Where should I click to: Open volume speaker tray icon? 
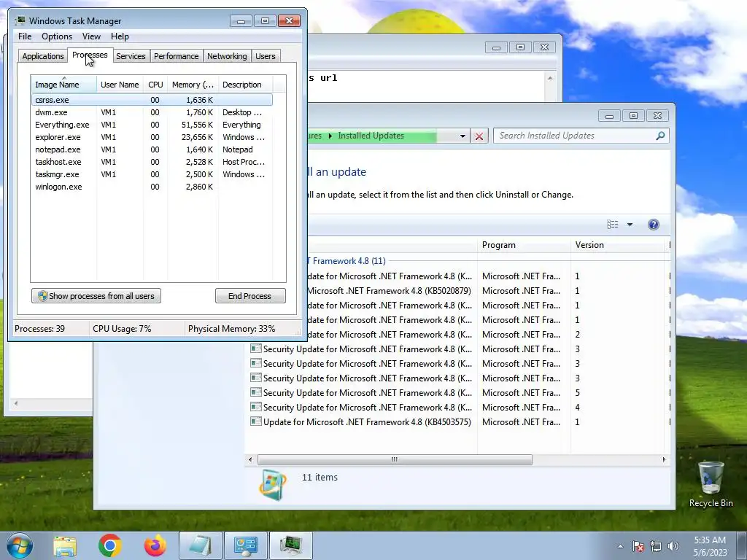click(x=673, y=546)
